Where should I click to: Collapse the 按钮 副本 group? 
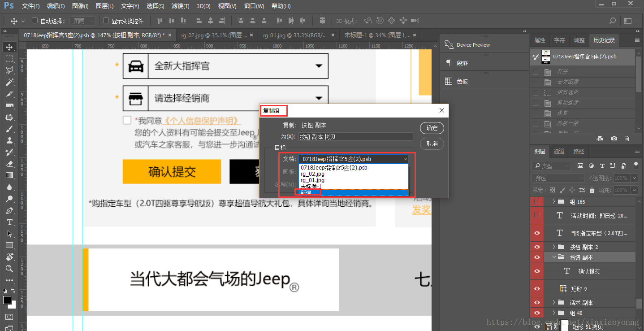553,257
